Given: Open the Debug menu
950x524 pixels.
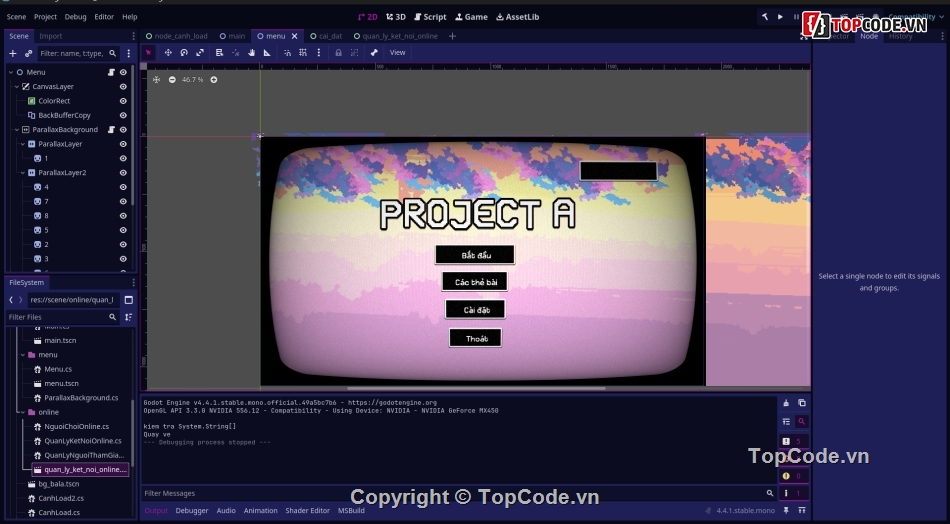Looking at the screenshot, I should [76, 17].
